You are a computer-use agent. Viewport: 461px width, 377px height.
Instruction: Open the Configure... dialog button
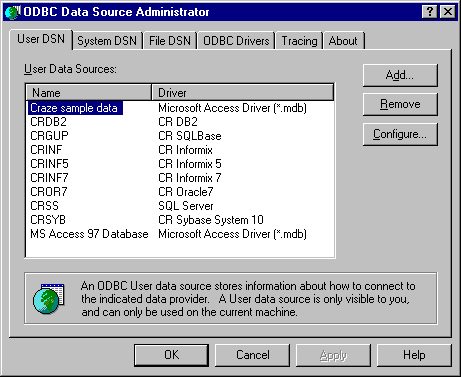pyautogui.click(x=400, y=134)
